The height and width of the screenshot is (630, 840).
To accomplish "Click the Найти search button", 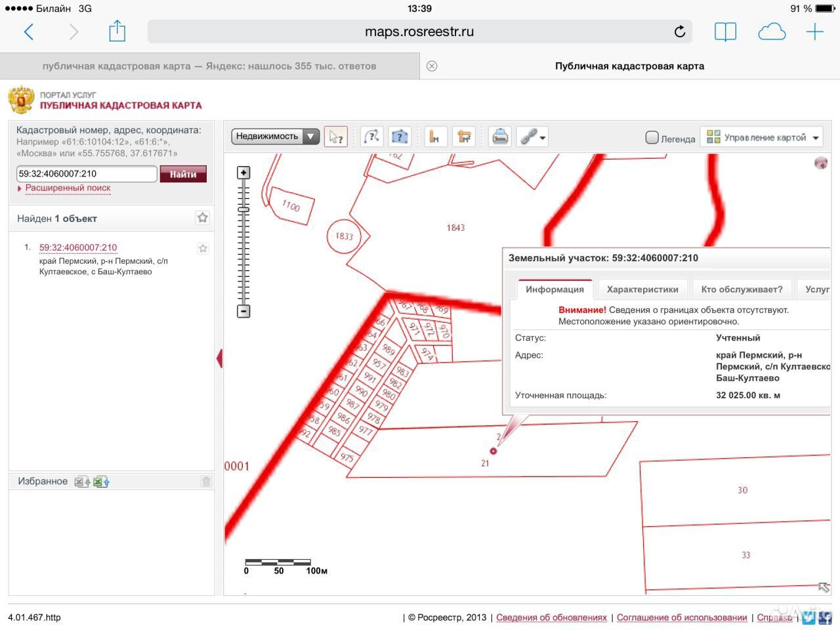I will [x=183, y=174].
